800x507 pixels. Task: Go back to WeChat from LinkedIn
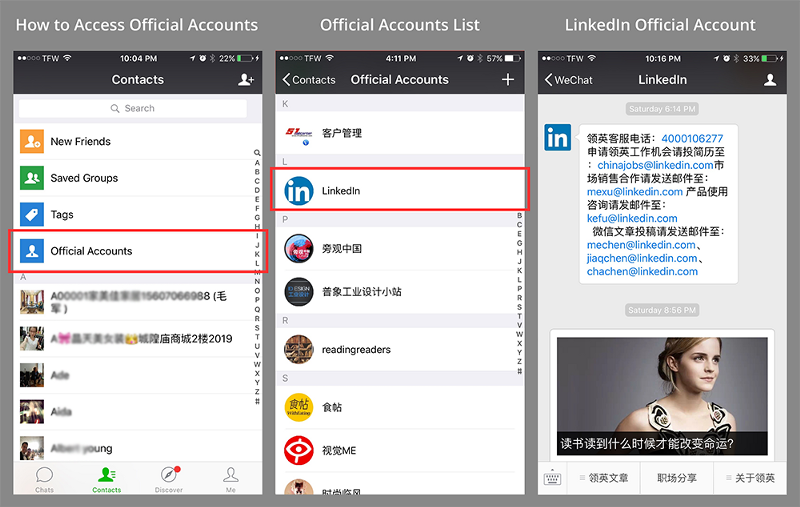pos(569,80)
